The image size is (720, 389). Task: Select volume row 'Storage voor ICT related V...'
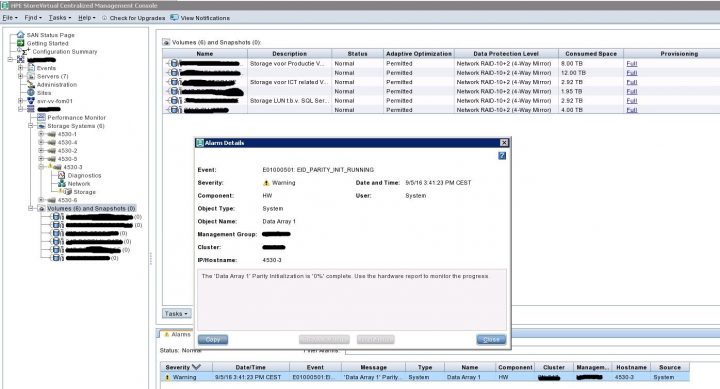point(441,82)
